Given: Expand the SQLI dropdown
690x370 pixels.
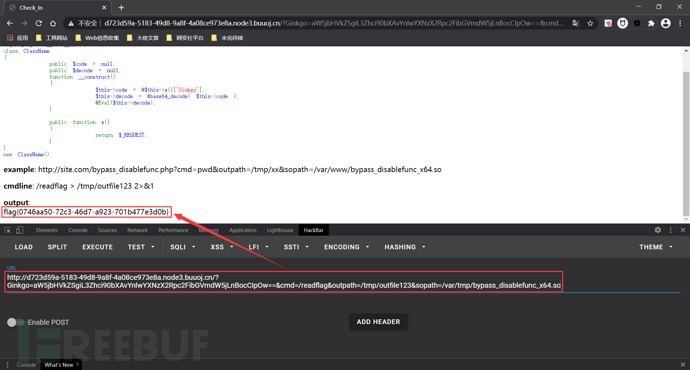Looking at the screenshot, I should (183, 247).
